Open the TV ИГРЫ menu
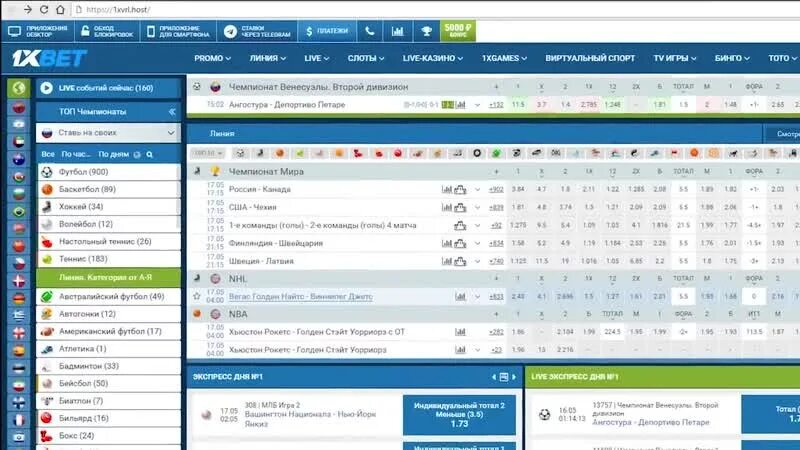Image resolution: width=800 pixels, height=450 pixels. click(674, 58)
